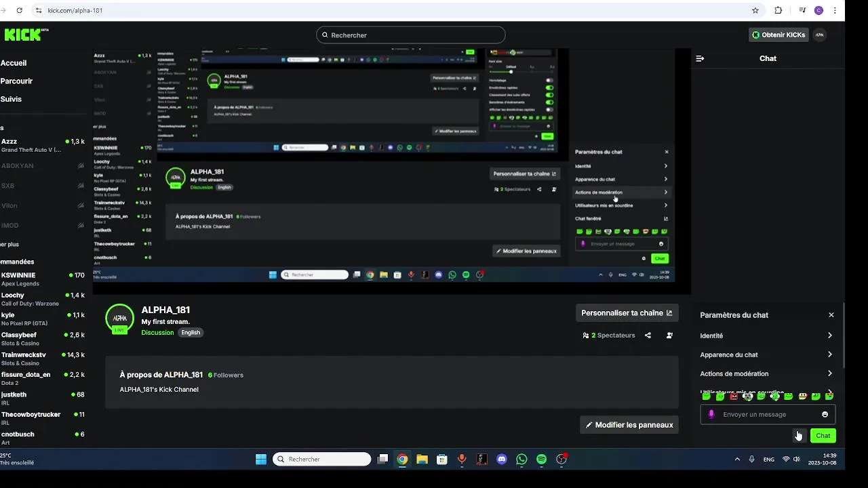This screenshot has width=868, height=488.
Task: Open the Chrome profile avatar
Action: click(819, 10)
